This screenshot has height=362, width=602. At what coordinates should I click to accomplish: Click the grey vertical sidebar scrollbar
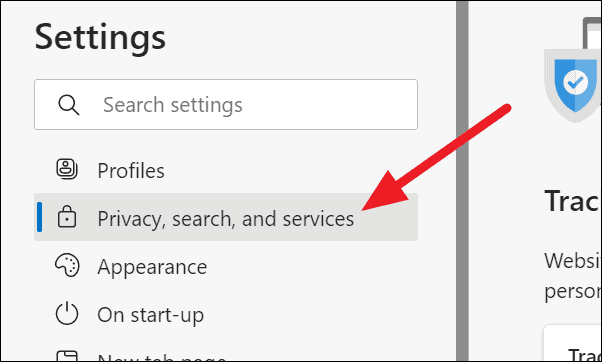462,181
